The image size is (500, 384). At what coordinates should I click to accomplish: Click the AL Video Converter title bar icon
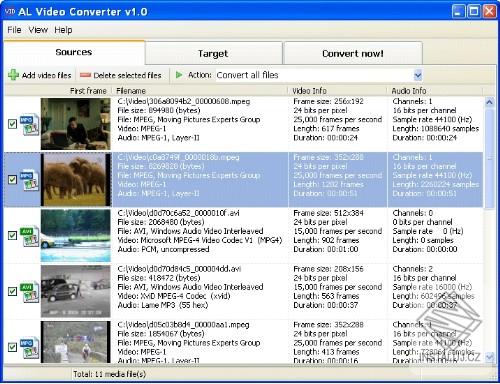point(10,11)
